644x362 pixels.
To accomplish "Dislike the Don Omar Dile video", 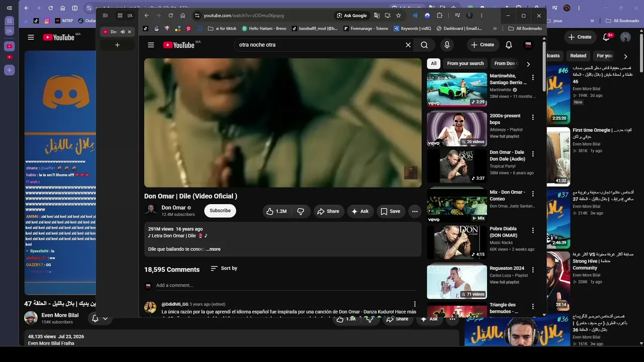I will 300,211.
